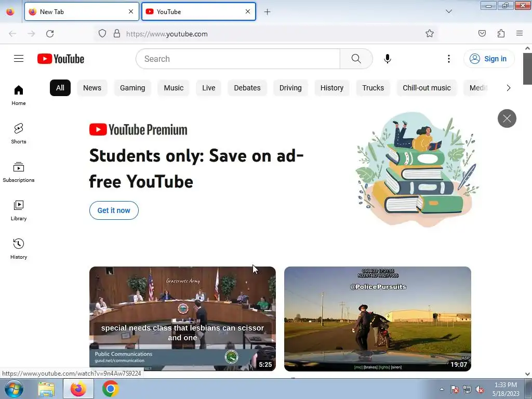Viewport: 532px width, 399px height.
Task: Open a new browser tab
Action: (x=268, y=12)
